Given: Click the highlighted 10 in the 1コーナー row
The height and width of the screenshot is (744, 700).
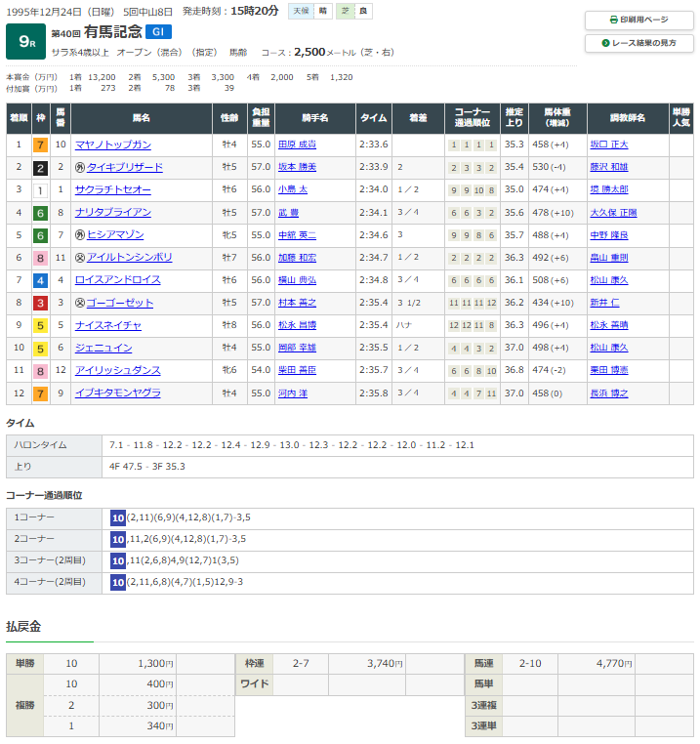Looking at the screenshot, I should (118, 517).
